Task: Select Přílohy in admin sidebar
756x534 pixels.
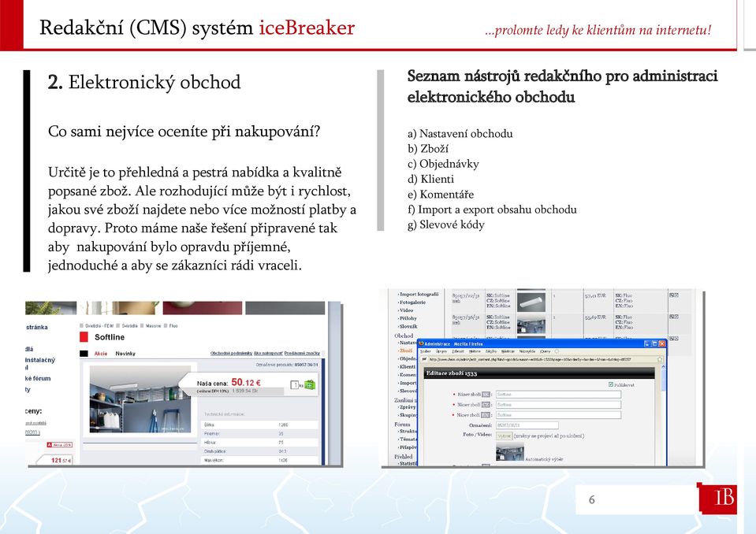Action: click(x=408, y=318)
